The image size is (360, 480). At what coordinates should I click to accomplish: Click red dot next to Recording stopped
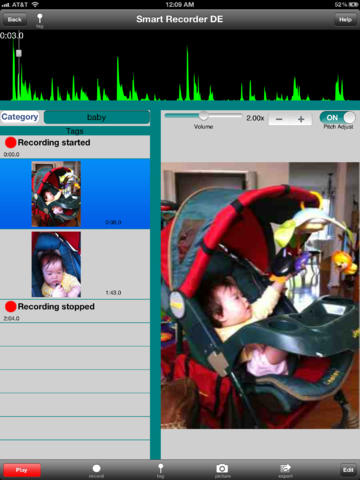[x=11, y=306]
